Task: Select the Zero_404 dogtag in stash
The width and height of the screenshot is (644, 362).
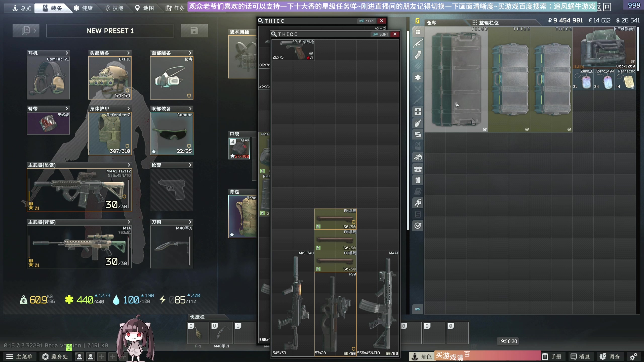Action: (x=604, y=79)
